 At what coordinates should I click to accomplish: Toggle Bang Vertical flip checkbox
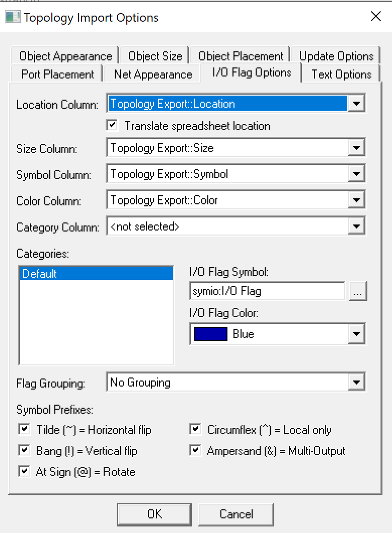[x=24, y=450]
